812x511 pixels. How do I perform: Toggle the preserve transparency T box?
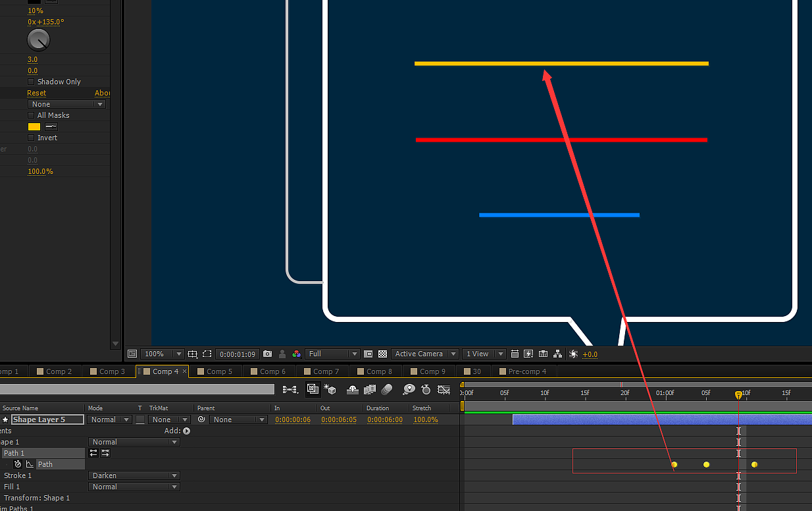click(x=140, y=419)
